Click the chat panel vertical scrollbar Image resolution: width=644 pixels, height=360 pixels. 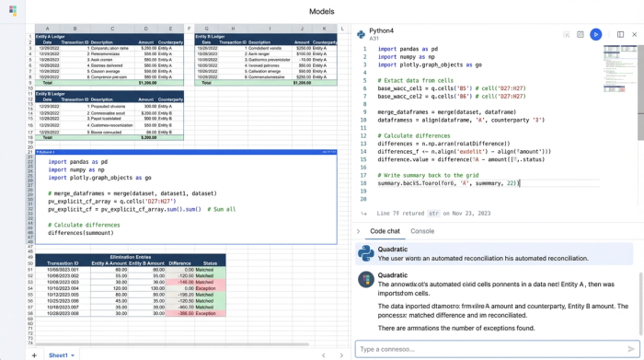[640, 303]
